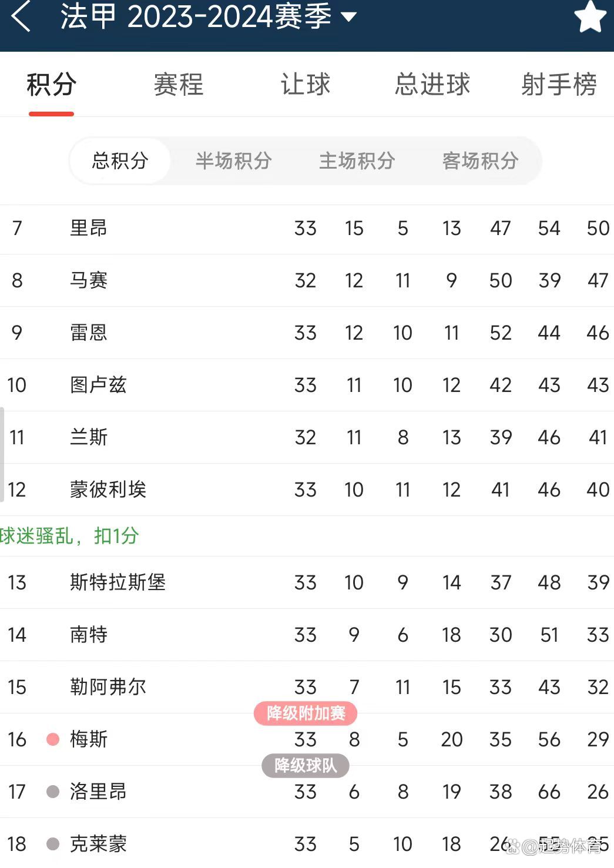Switch to the 赛程 tab
614x868 pixels.
pos(179,85)
